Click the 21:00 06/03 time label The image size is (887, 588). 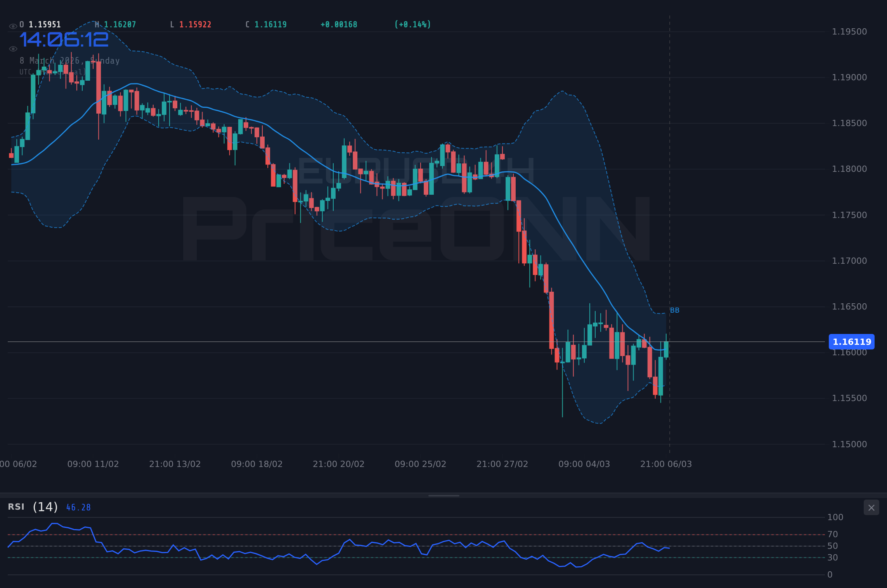(666, 464)
